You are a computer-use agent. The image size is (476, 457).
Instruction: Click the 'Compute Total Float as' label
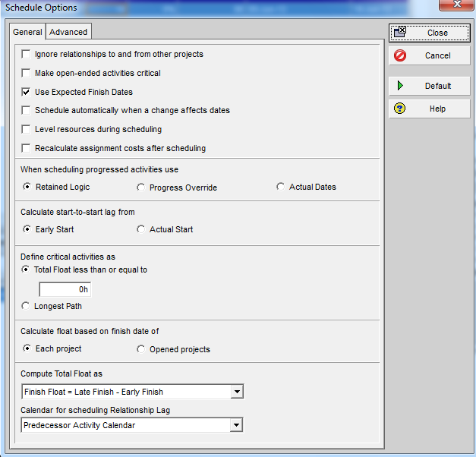pyautogui.click(x=61, y=373)
